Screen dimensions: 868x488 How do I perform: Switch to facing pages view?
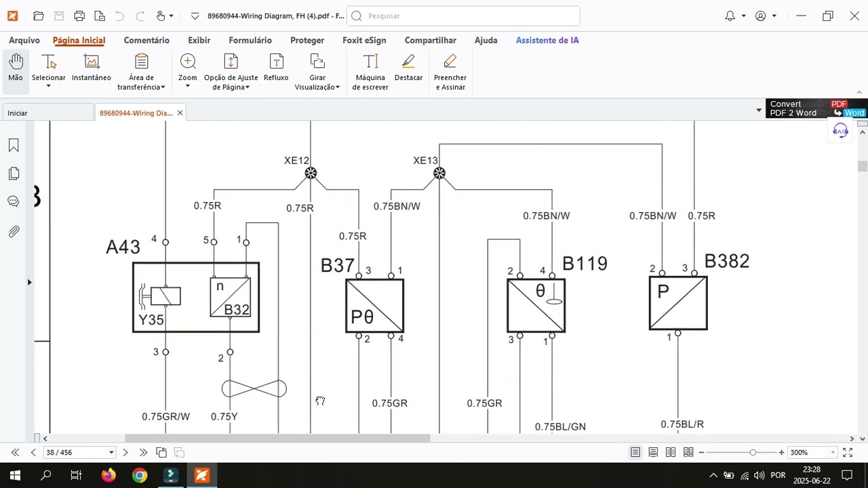(671, 452)
